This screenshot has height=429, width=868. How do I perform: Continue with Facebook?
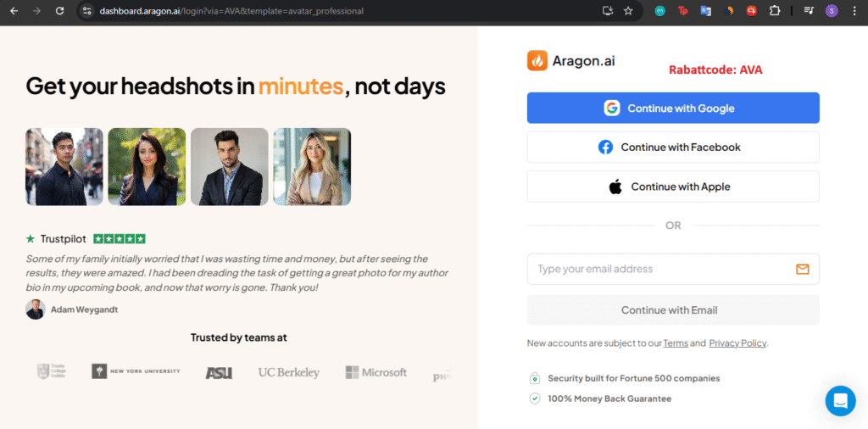click(673, 148)
